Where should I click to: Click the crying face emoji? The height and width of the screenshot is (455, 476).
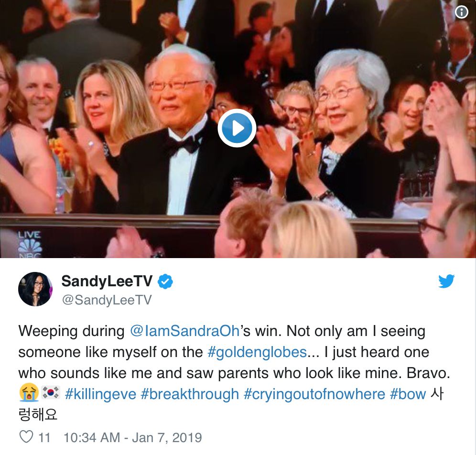29,393
